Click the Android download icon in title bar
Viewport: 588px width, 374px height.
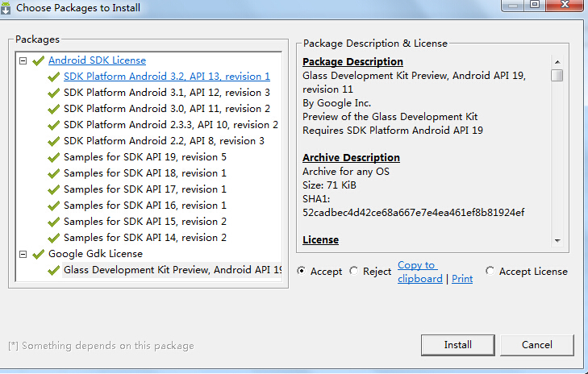coord(6,8)
